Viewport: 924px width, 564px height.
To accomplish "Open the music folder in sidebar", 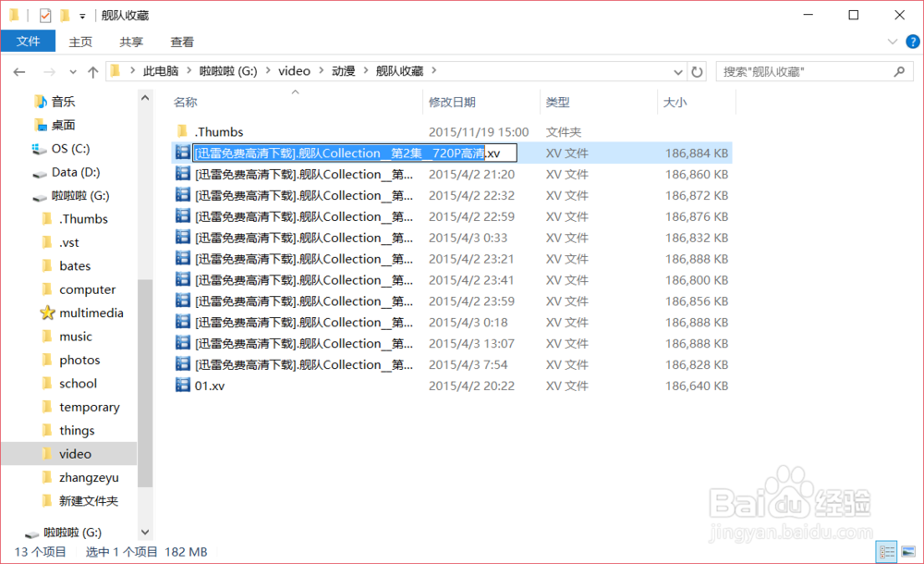I will click(x=76, y=337).
